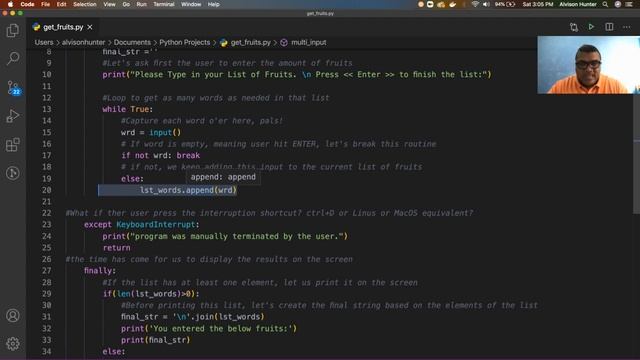Open the Run and Debug view
Screen dimensions: 640x360
(13, 116)
